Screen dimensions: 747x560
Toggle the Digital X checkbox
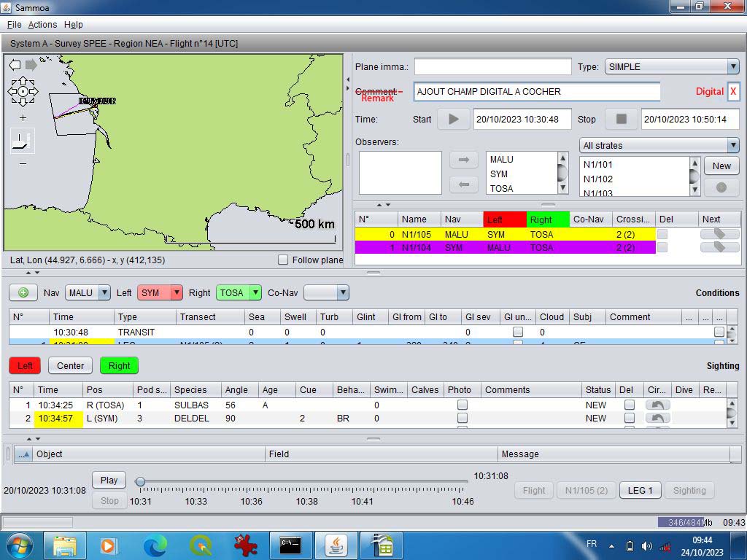(x=733, y=91)
